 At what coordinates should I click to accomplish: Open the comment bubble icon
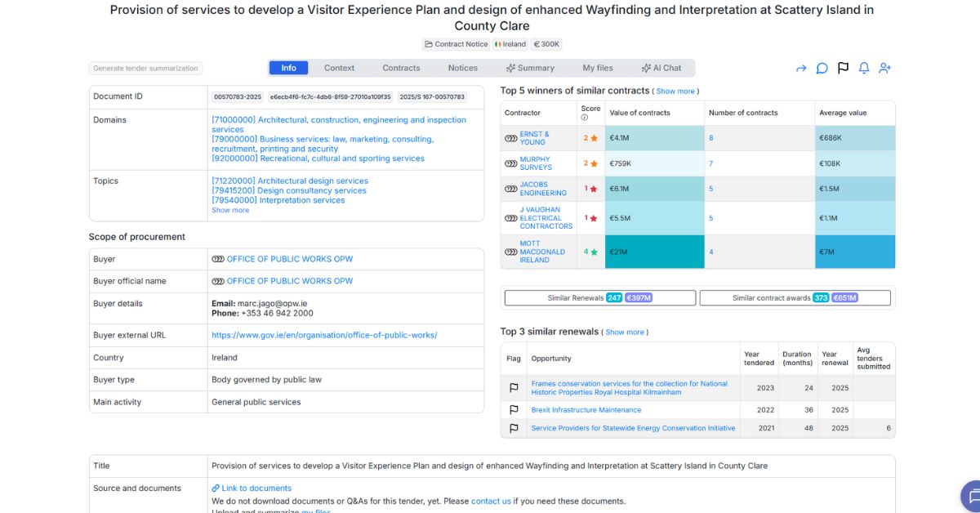(x=822, y=69)
